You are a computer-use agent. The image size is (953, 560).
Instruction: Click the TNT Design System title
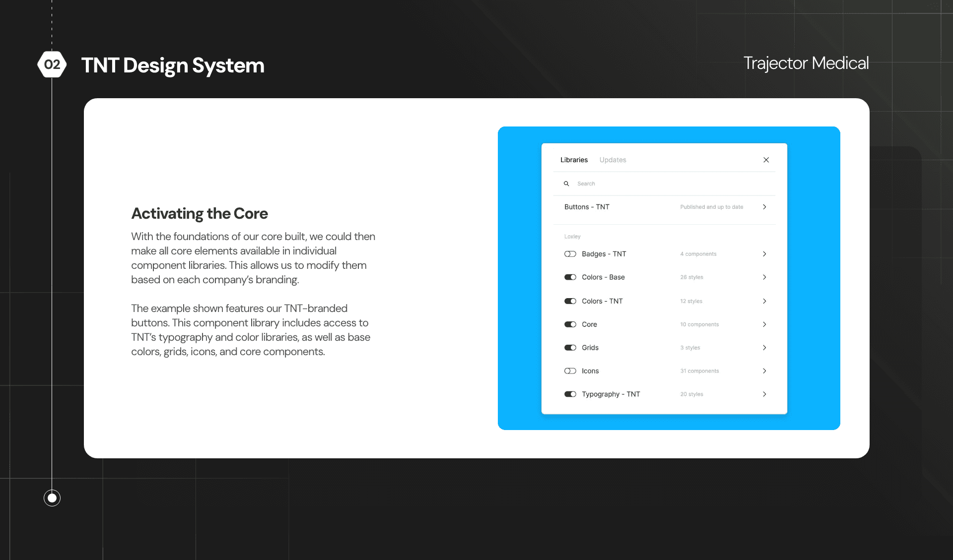pyautogui.click(x=173, y=65)
